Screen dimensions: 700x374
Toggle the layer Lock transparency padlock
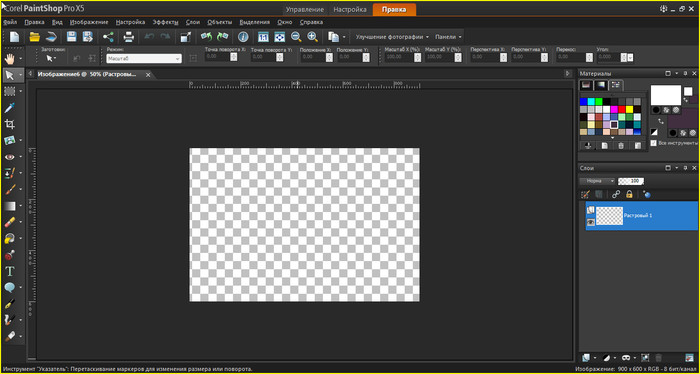tap(629, 194)
